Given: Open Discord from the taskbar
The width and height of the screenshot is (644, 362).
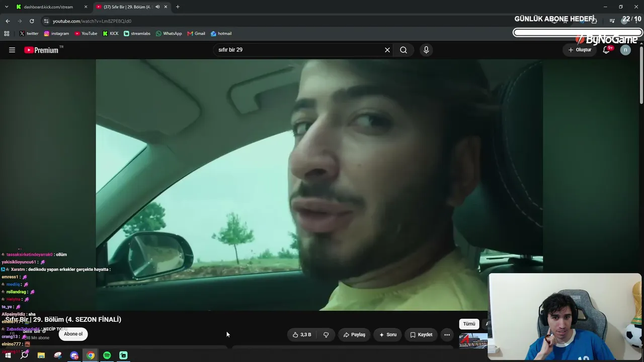Looking at the screenshot, I should coord(74,355).
